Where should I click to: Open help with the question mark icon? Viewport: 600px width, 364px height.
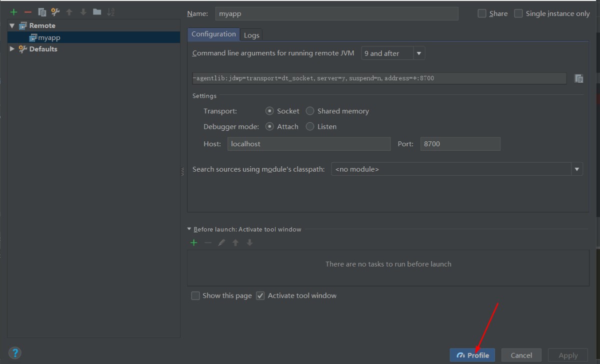pyautogui.click(x=15, y=353)
